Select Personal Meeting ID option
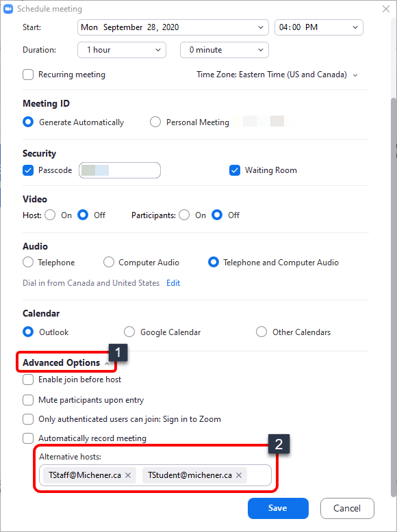 click(x=155, y=122)
